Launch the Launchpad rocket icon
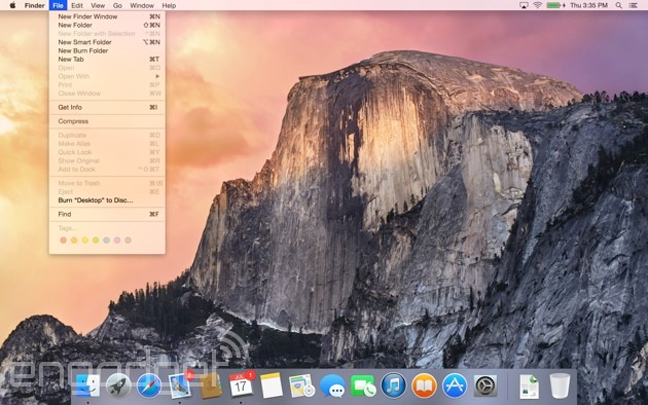This screenshot has width=648, height=405. pyautogui.click(x=118, y=385)
